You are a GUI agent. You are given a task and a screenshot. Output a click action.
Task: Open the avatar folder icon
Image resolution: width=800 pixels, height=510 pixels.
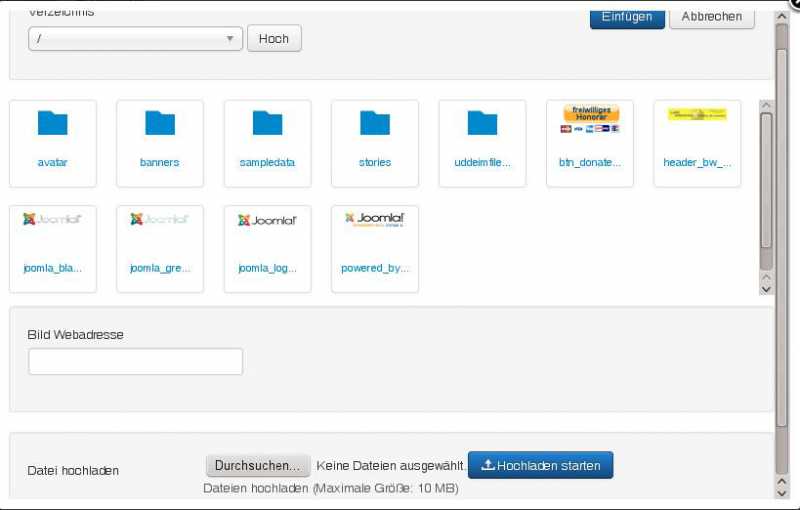click(x=52, y=124)
